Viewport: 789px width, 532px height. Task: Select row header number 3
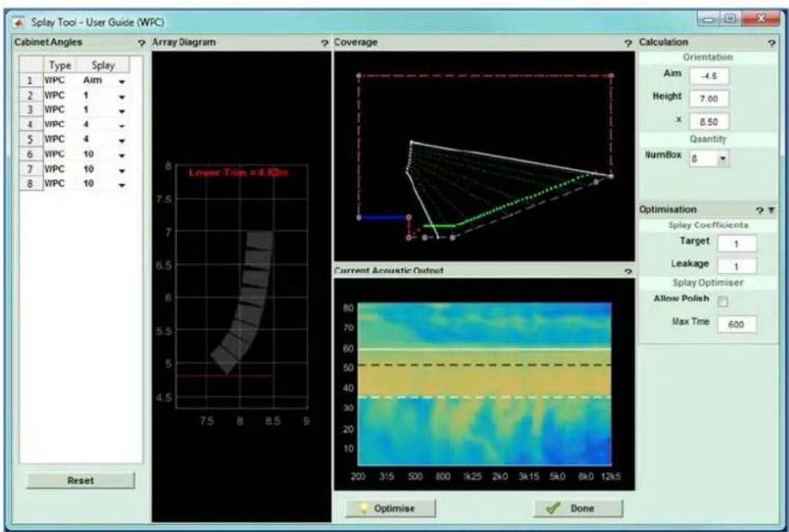pyautogui.click(x=31, y=110)
